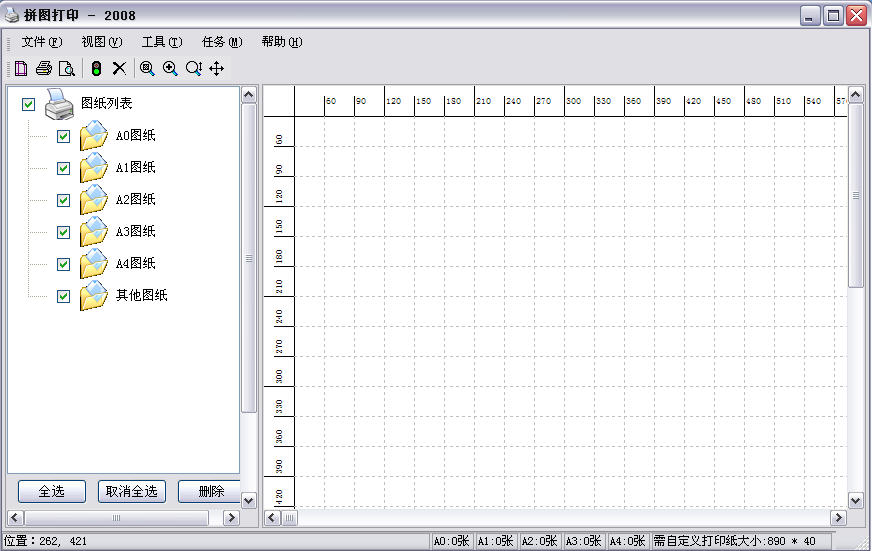Click the new document toolbar icon
The width and height of the screenshot is (872, 551).
tap(21, 68)
